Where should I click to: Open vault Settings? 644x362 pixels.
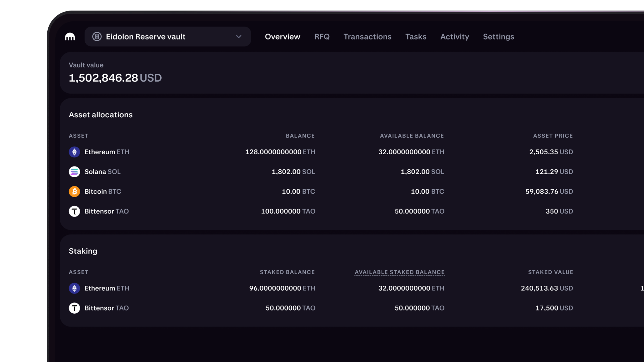(498, 36)
